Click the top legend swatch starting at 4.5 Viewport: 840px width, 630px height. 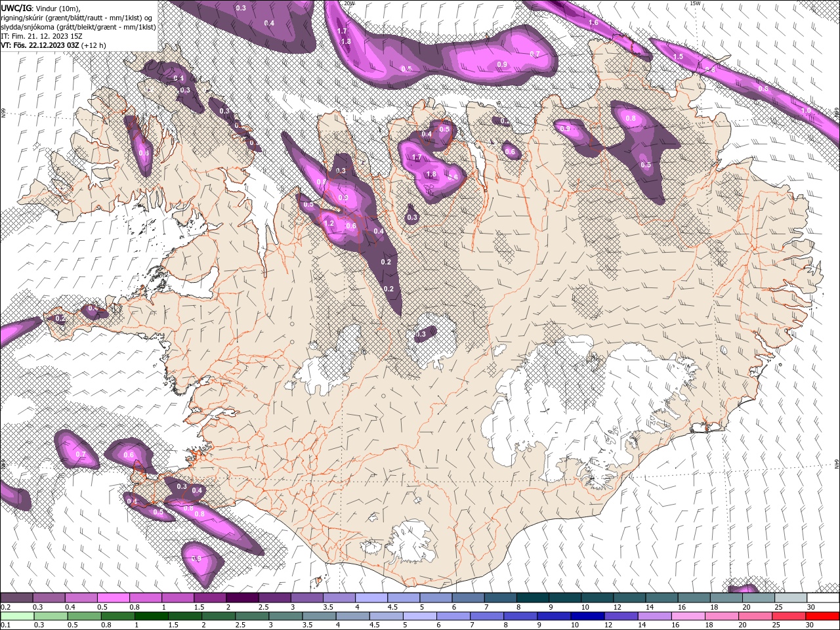403,598
